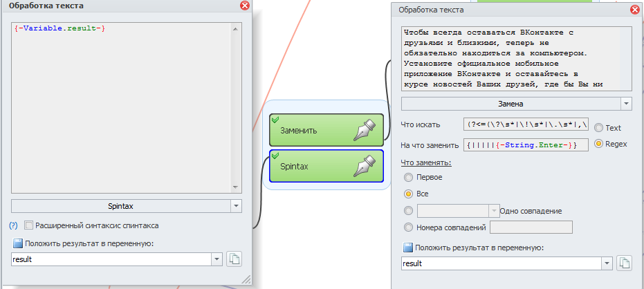
Task: Open the Одно совпадение combo box
Action: pos(457,211)
